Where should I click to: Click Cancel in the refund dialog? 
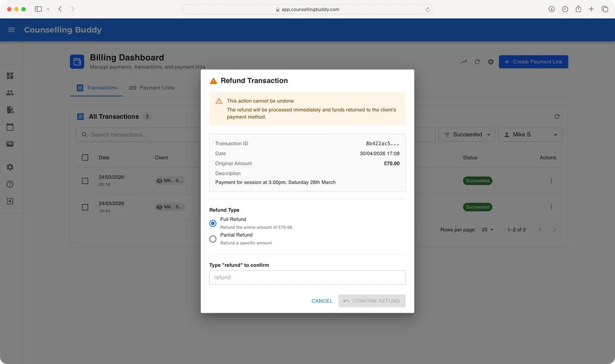click(x=322, y=301)
